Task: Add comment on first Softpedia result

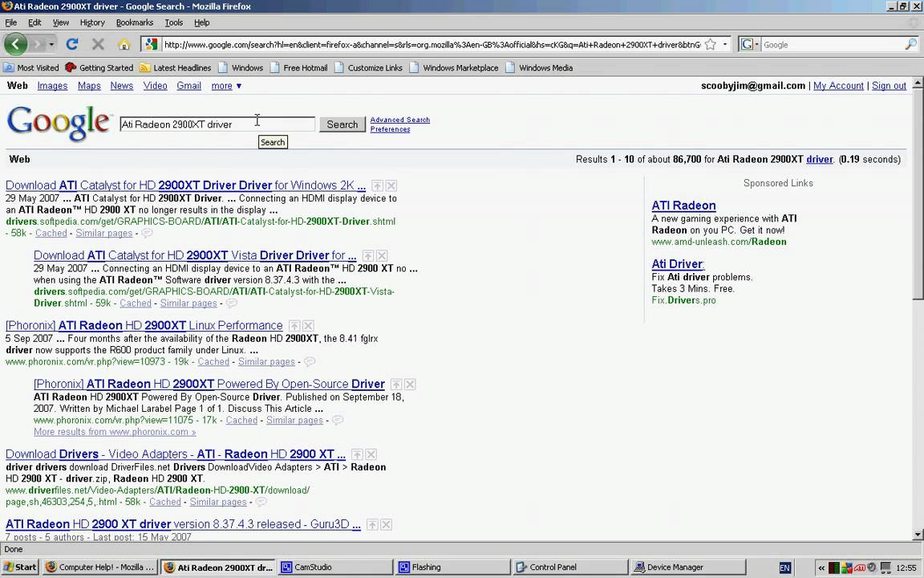Action: tap(147, 233)
